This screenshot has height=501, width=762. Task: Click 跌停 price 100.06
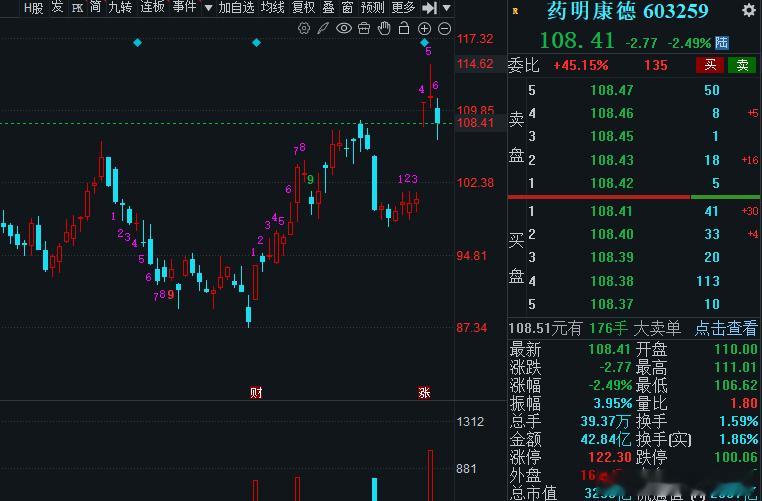[736, 457]
